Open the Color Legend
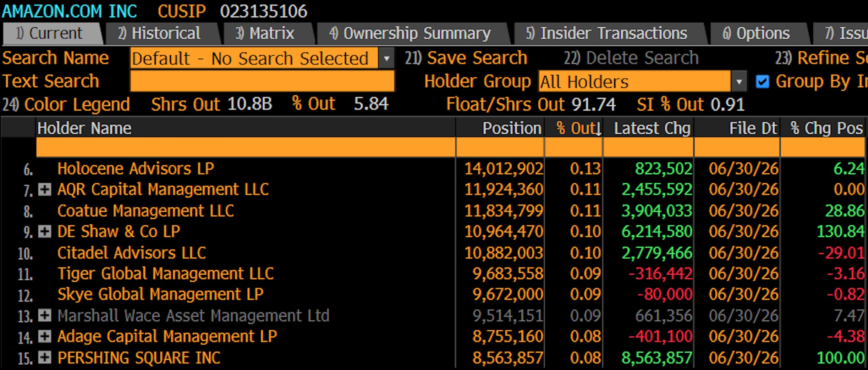 [x=66, y=105]
